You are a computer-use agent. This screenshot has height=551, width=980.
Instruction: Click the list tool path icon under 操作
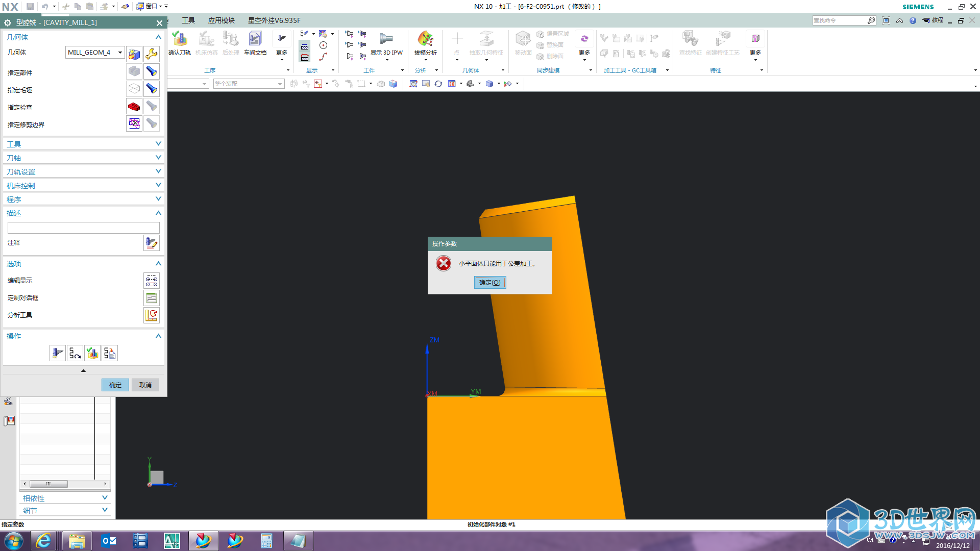[x=110, y=353]
